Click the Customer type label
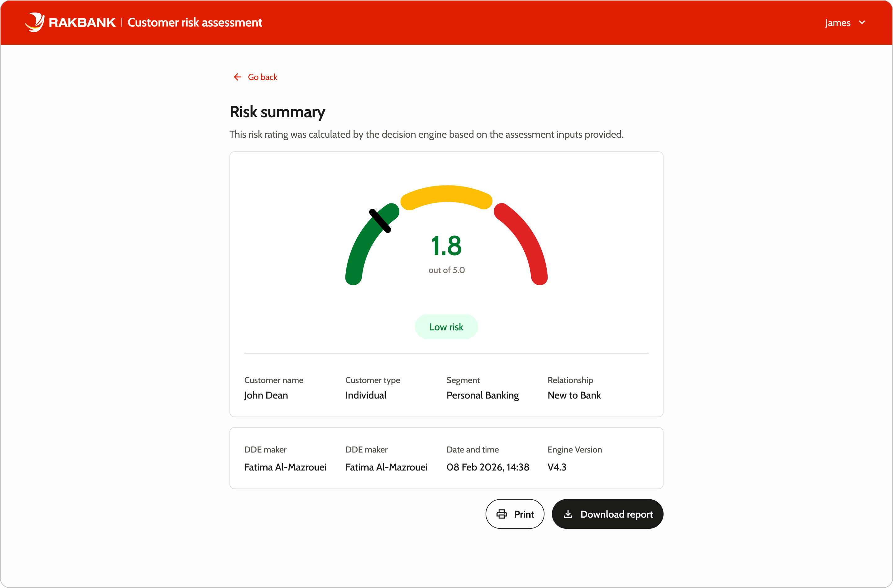The width and height of the screenshot is (893, 588). (373, 380)
